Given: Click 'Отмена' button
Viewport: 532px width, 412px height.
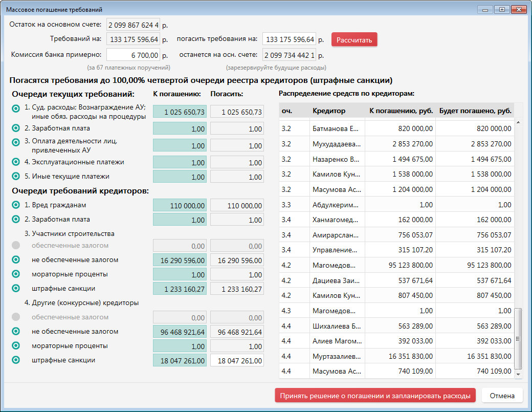Looking at the screenshot, I should pos(502,396).
